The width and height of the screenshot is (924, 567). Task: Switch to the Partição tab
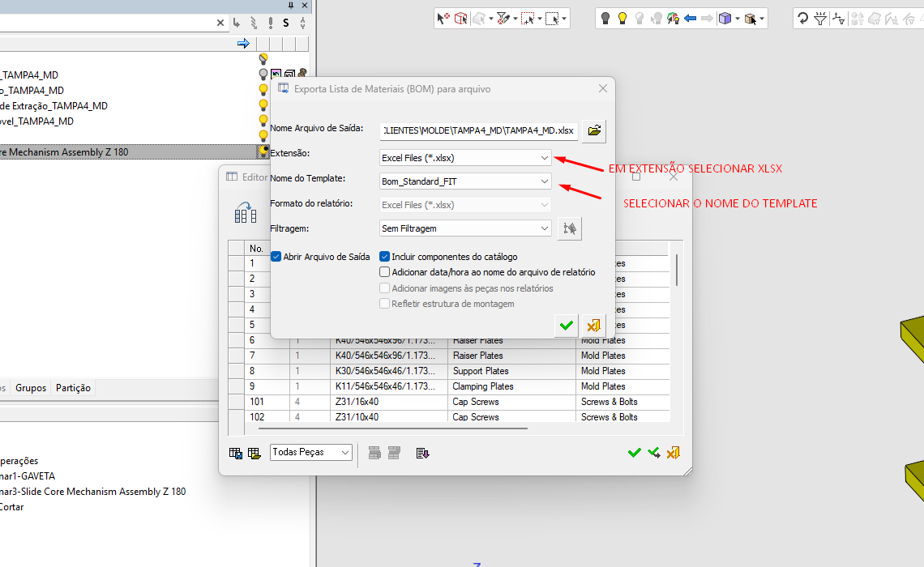coord(73,388)
